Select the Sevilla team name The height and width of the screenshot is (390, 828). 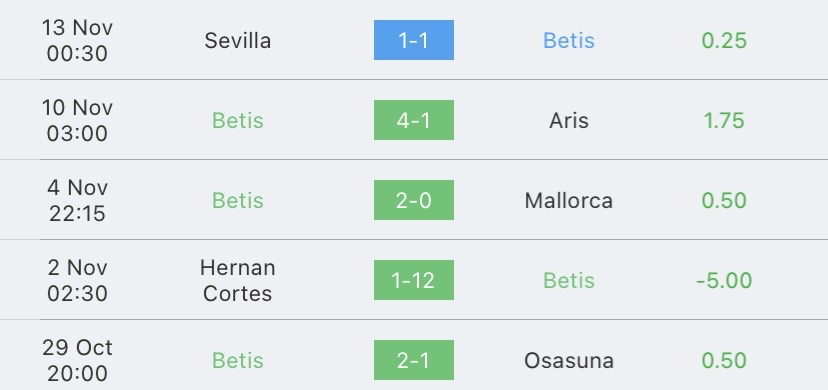[x=238, y=41]
